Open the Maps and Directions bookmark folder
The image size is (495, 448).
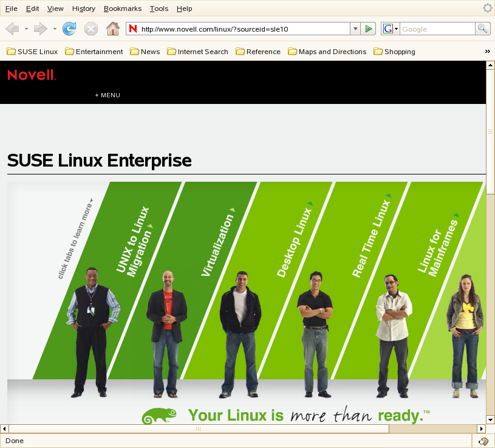[327, 52]
